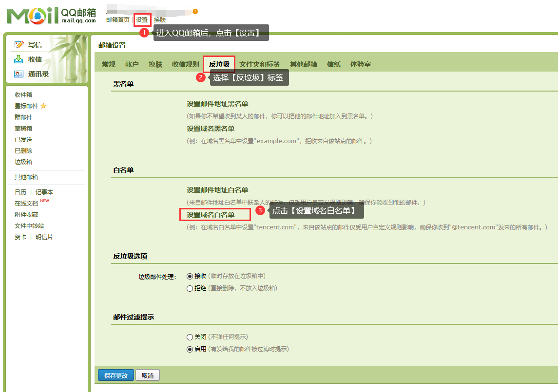Screen dimensions: 558x392
Task: Open the 收件箱 folder
Action: point(23,95)
